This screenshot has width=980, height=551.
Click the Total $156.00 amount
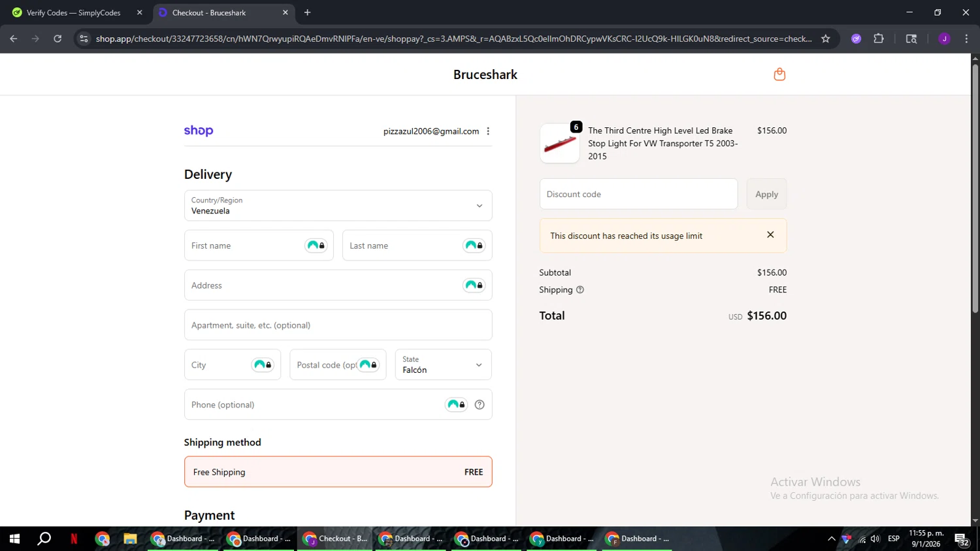766,316
